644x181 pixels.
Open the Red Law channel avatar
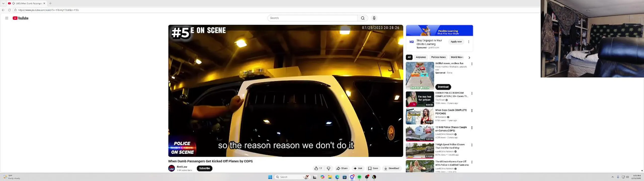coord(172,168)
